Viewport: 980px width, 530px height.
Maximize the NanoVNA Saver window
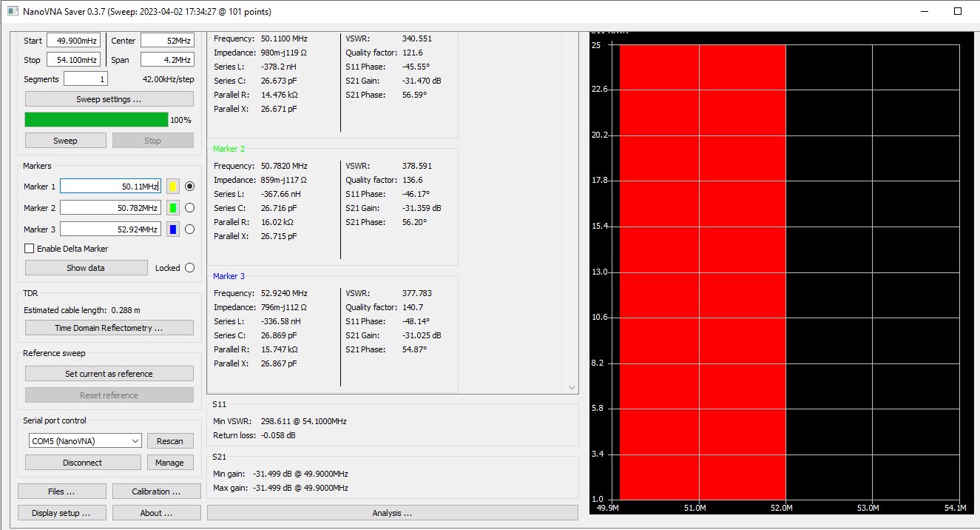958,11
